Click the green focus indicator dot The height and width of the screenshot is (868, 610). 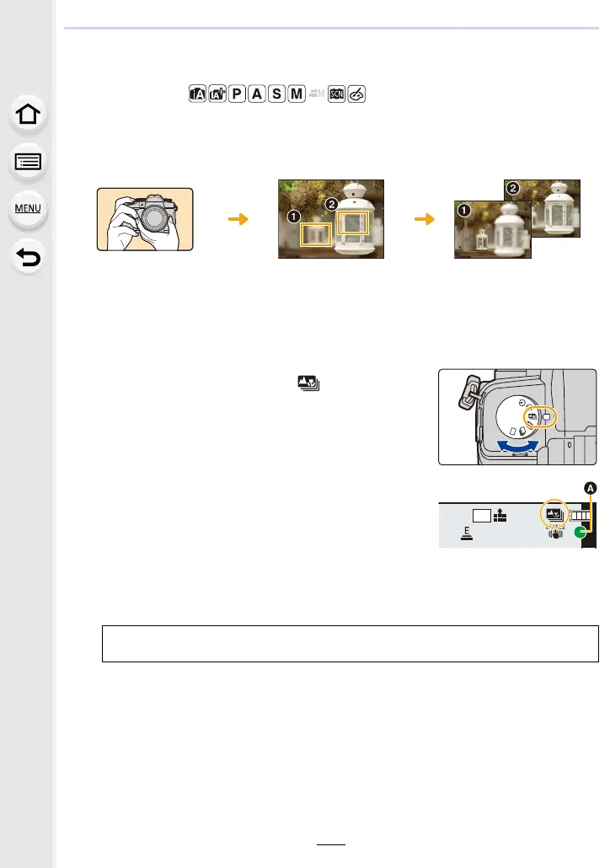[x=581, y=533]
